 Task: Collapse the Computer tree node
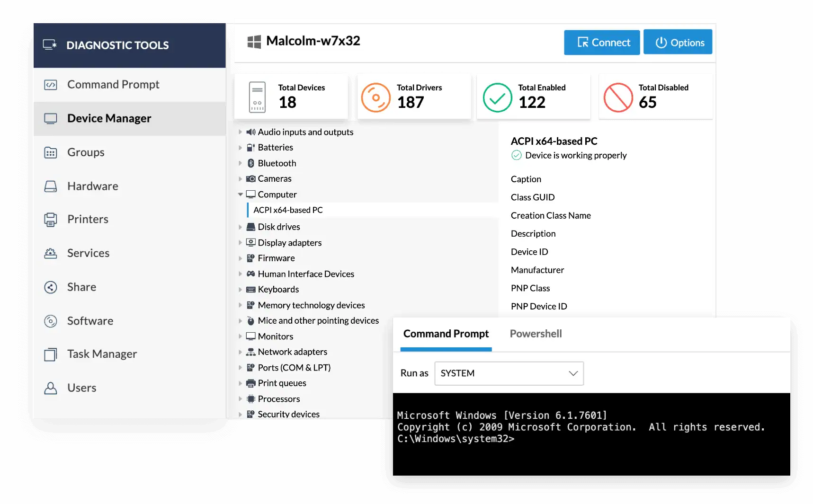(x=241, y=195)
